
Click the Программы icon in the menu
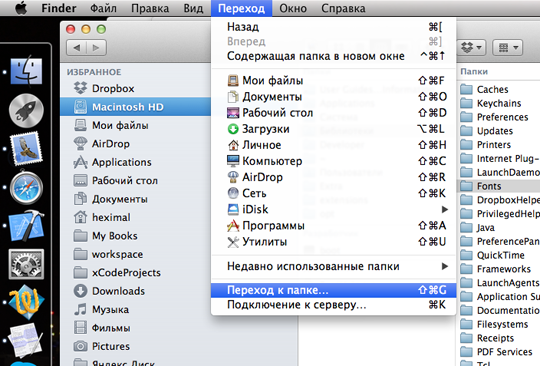click(233, 226)
